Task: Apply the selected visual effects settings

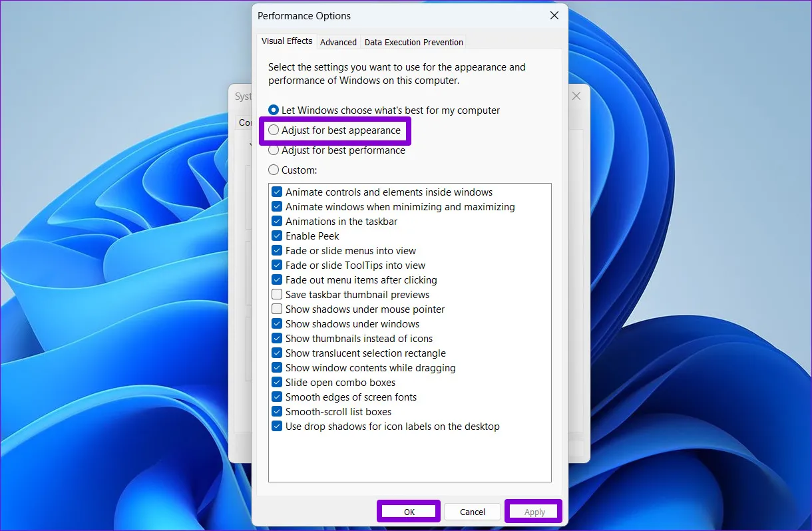Action: pos(533,511)
